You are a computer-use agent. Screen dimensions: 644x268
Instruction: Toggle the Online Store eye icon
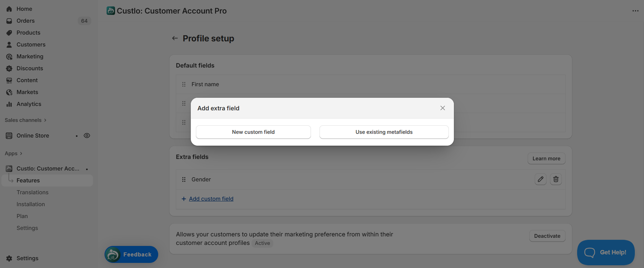click(87, 136)
